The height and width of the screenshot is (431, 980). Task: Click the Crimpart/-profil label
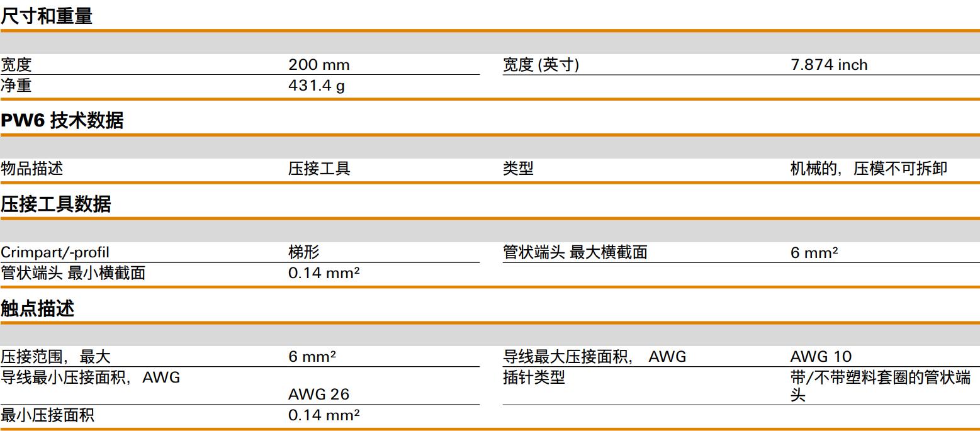tap(55, 252)
